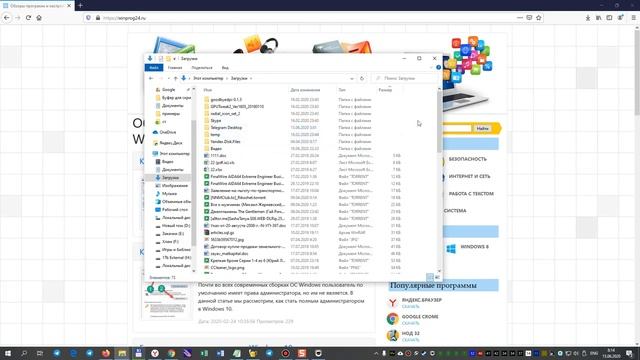Select OneDrive in the navigation pane
Image resolution: width=640 pixels, height=360 pixels.
168,132
